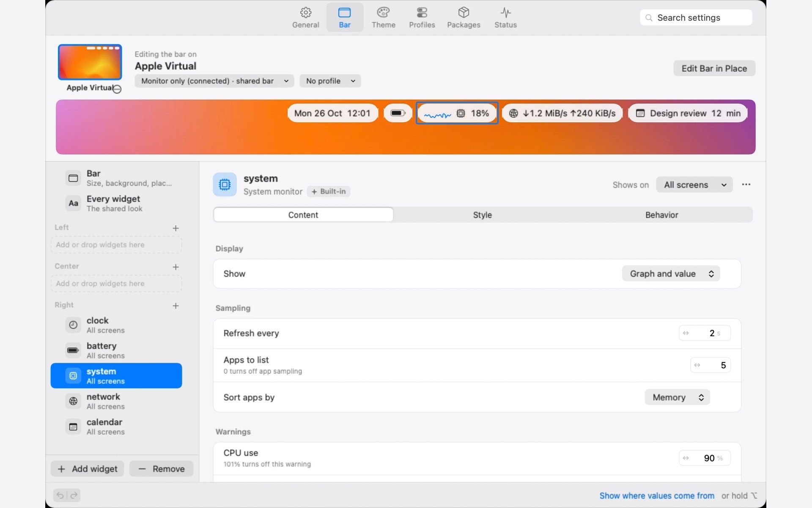The width and height of the screenshot is (812, 508).
Task: Open the Sort apps by Memory dropdown
Action: click(x=678, y=398)
